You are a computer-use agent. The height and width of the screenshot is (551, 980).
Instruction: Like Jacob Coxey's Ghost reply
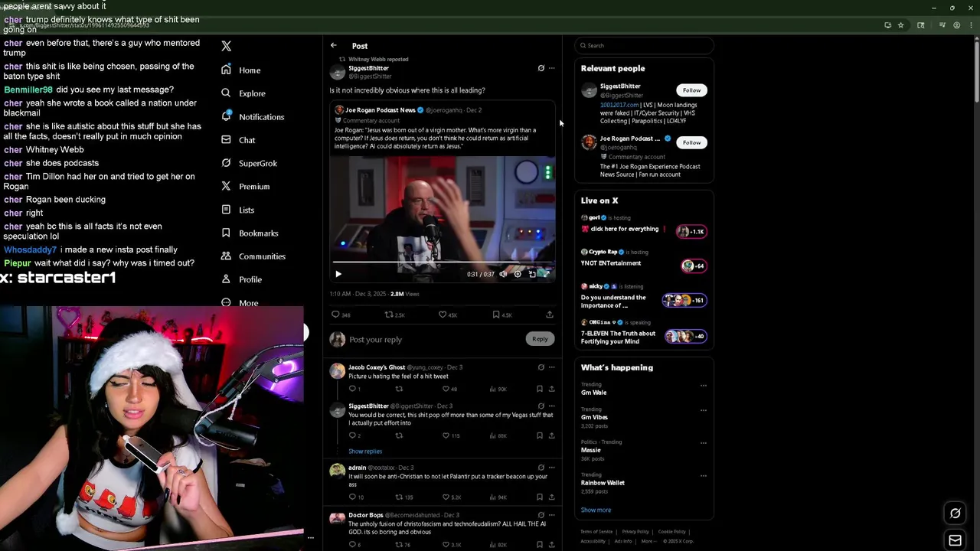tap(446, 389)
